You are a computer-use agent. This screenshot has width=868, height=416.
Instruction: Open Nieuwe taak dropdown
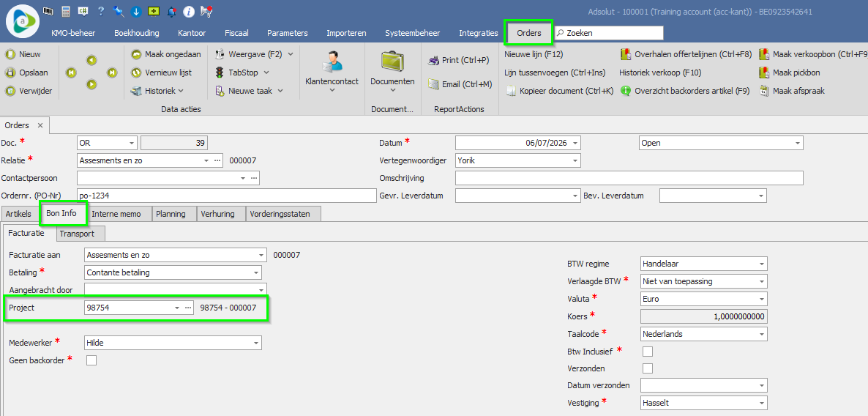[x=249, y=91]
